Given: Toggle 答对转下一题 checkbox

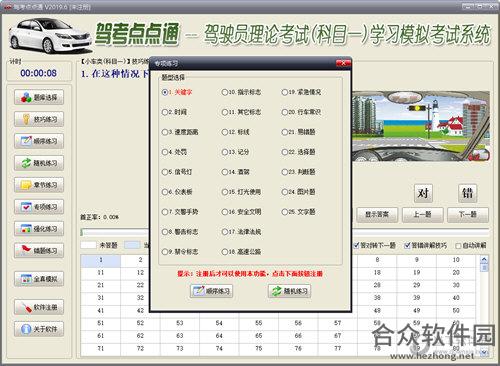Looking at the screenshot, I should (x=356, y=246).
